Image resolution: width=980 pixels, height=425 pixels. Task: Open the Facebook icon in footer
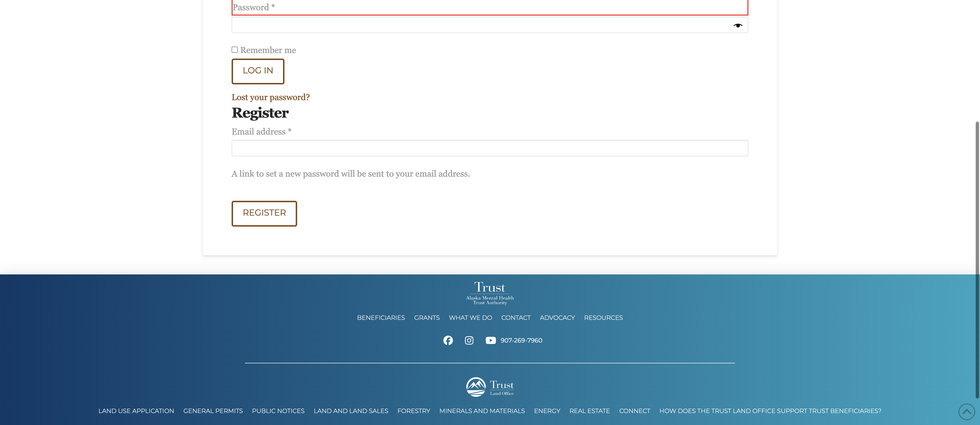click(448, 340)
